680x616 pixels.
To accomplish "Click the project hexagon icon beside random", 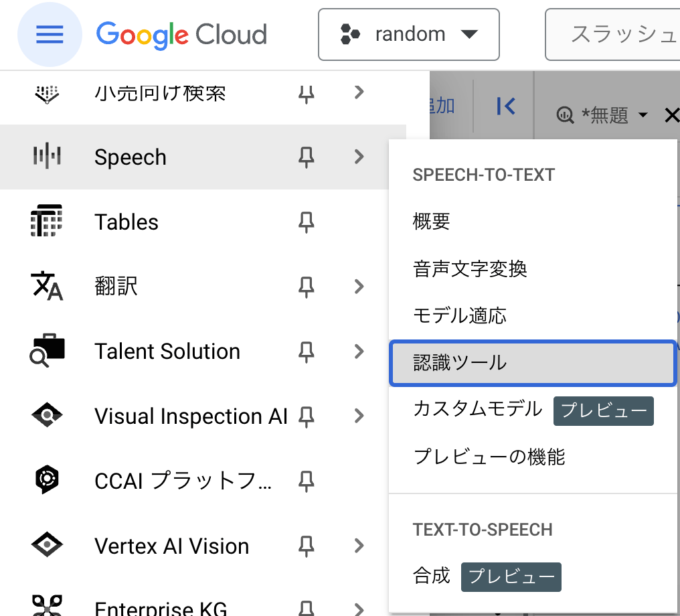I will coord(350,34).
